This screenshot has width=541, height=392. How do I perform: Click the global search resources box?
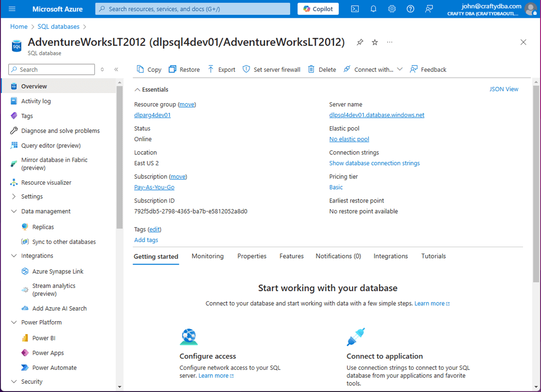(192, 9)
